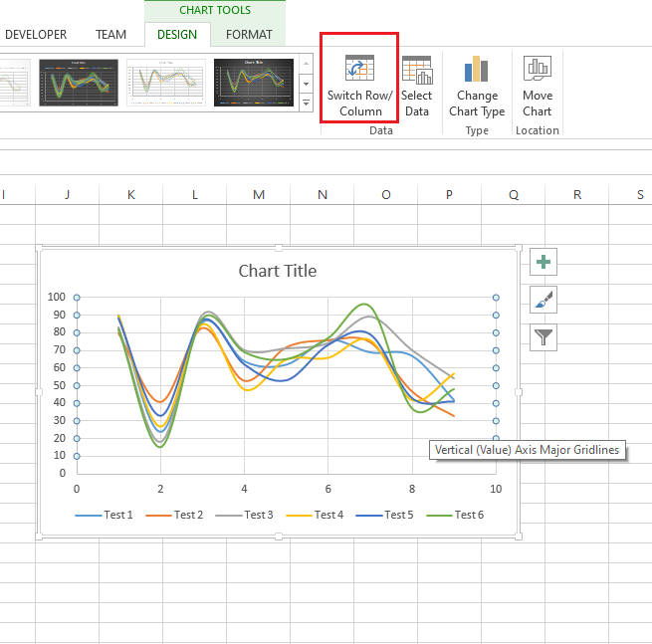Viewport: 652px width, 644px height.
Task: Open Chart Elements plus button
Action: pyautogui.click(x=543, y=262)
